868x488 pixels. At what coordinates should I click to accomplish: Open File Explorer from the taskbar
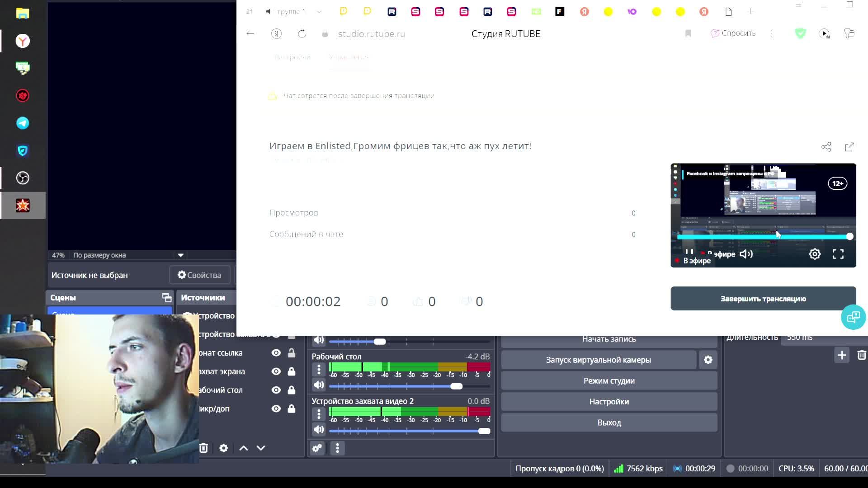click(23, 14)
